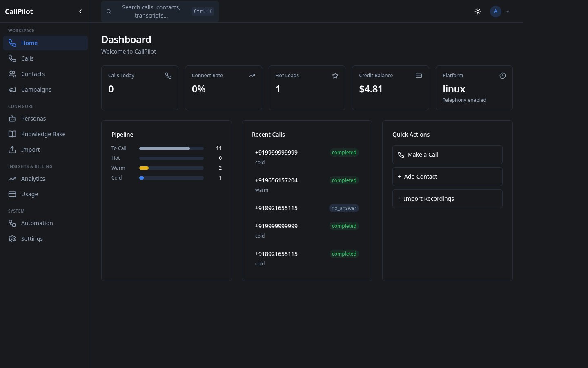The width and height of the screenshot is (588, 368).
Task: Click the Calls phone icon in sidebar
Action: coord(12,58)
